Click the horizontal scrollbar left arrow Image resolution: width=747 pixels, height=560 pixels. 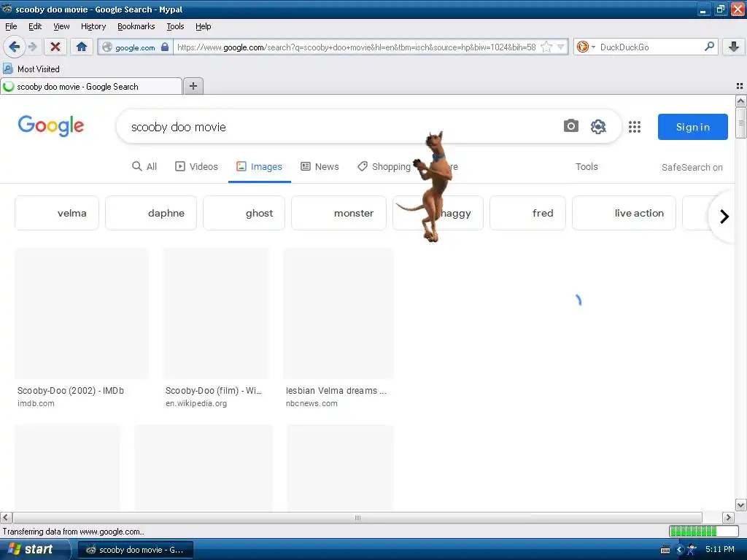pos(6,518)
